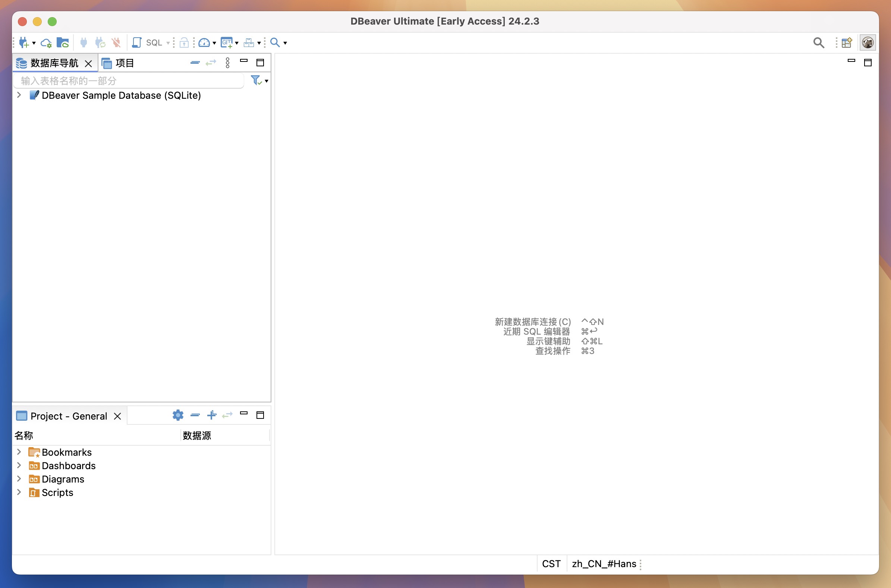
Task: Expand DBeaver Sample Database tree node
Action: tap(19, 95)
